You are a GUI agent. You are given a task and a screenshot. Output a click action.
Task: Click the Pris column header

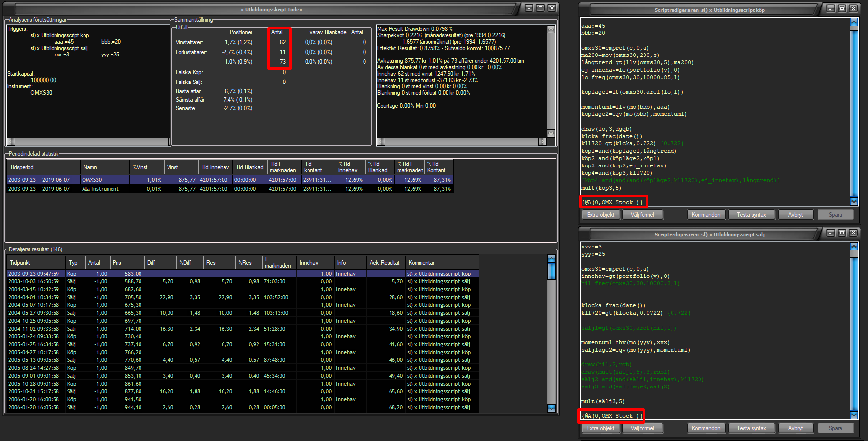tap(127, 263)
